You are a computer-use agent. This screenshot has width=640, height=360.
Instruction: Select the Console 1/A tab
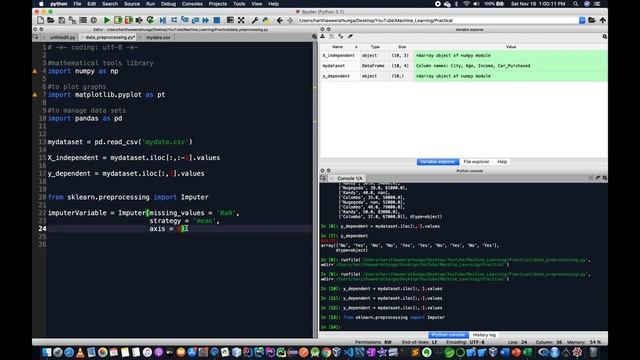349,178
